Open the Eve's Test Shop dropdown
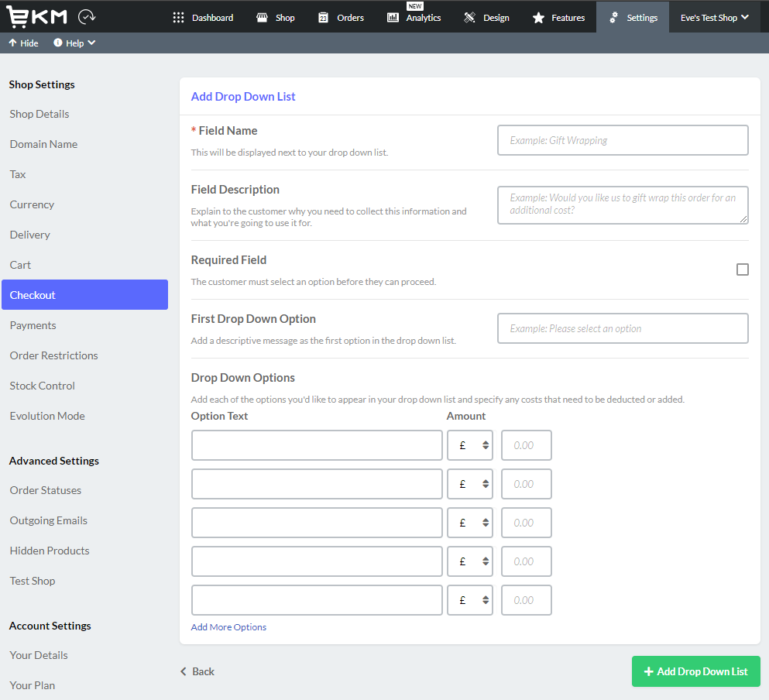The image size is (769, 700). [713, 15]
